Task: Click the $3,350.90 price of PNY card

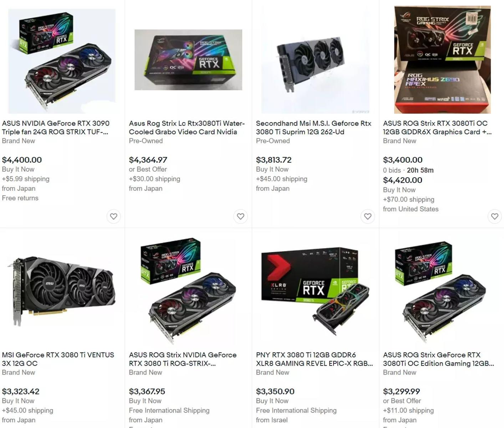Action: pyautogui.click(x=275, y=391)
